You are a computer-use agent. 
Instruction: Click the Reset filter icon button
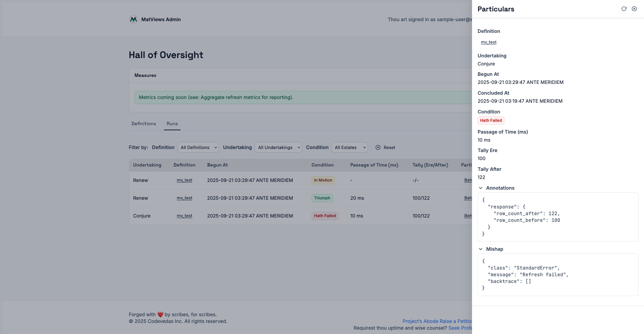[378, 147]
